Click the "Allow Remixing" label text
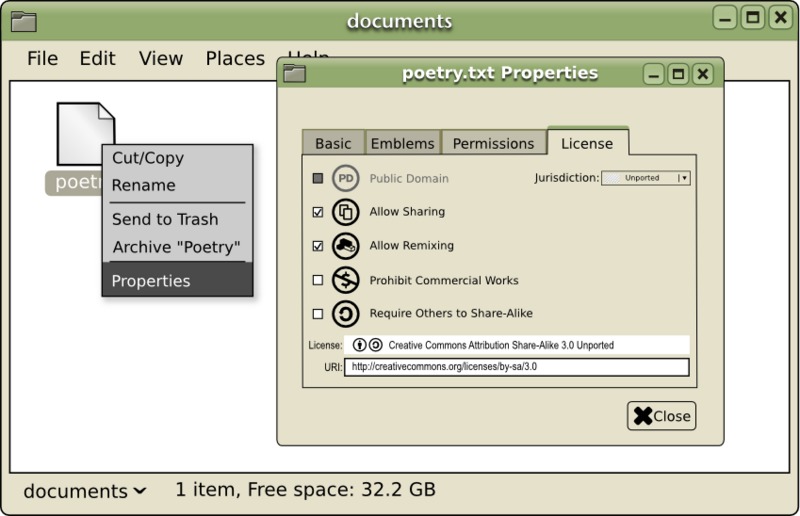Viewport: 800px width, 516px height. coord(412,245)
